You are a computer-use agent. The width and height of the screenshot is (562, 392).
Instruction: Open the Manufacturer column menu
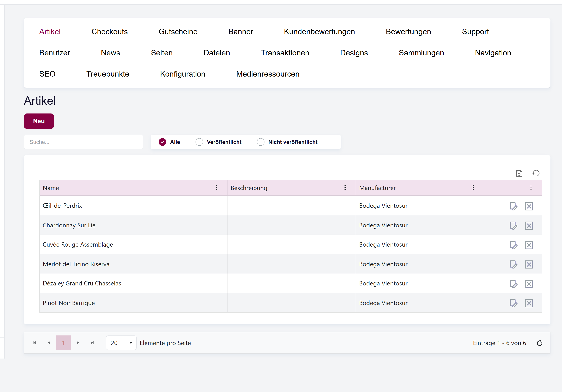[x=473, y=188]
